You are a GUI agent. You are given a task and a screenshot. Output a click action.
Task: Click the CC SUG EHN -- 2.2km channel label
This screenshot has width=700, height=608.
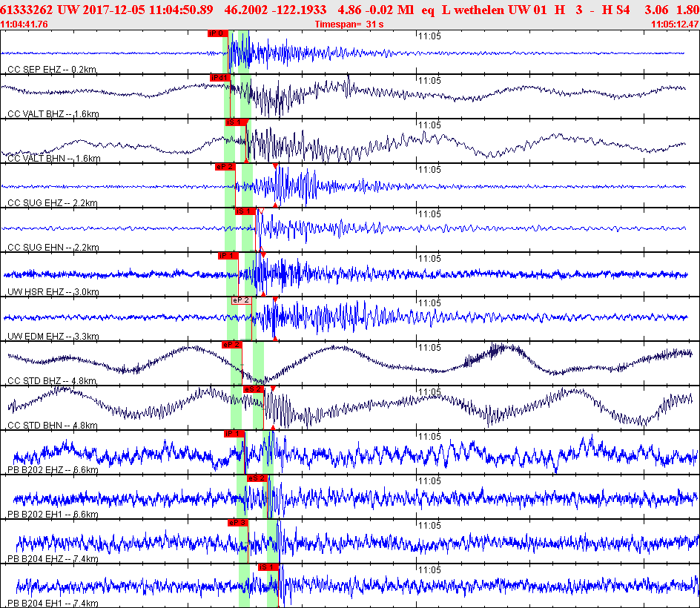pos(53,248)
